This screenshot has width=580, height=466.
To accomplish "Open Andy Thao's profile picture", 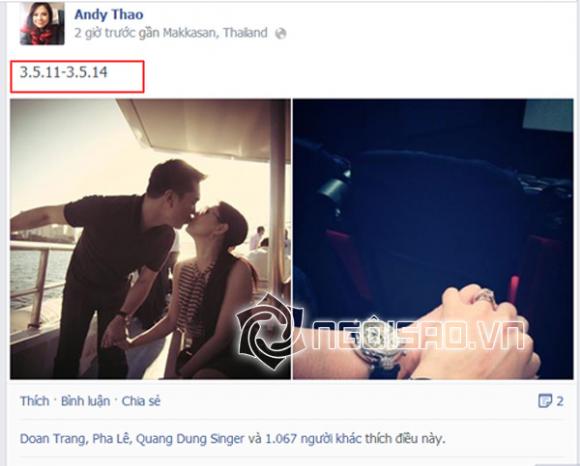I will point(42,24).
